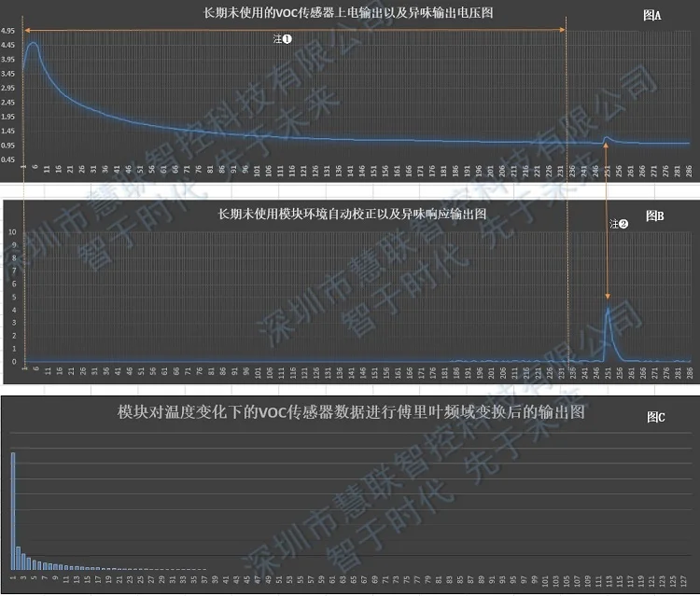Select the y-axis value 10 in chart B
The image size is (700, 596).
(x=12, y=232)
